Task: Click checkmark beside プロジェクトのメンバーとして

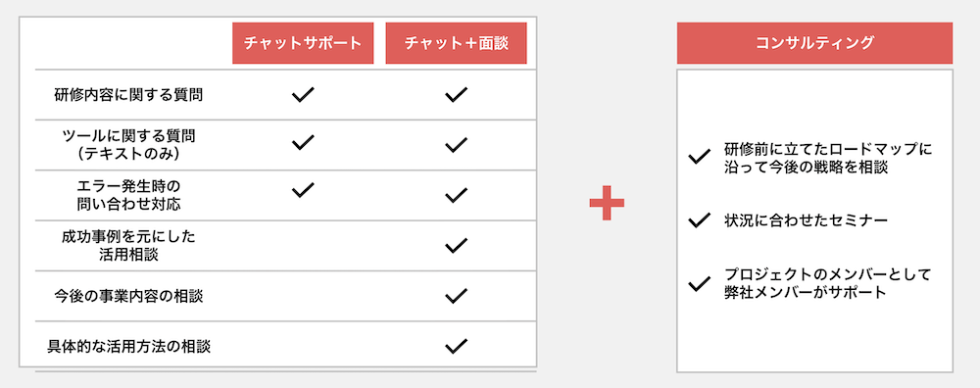Action: tap(699, 284)
